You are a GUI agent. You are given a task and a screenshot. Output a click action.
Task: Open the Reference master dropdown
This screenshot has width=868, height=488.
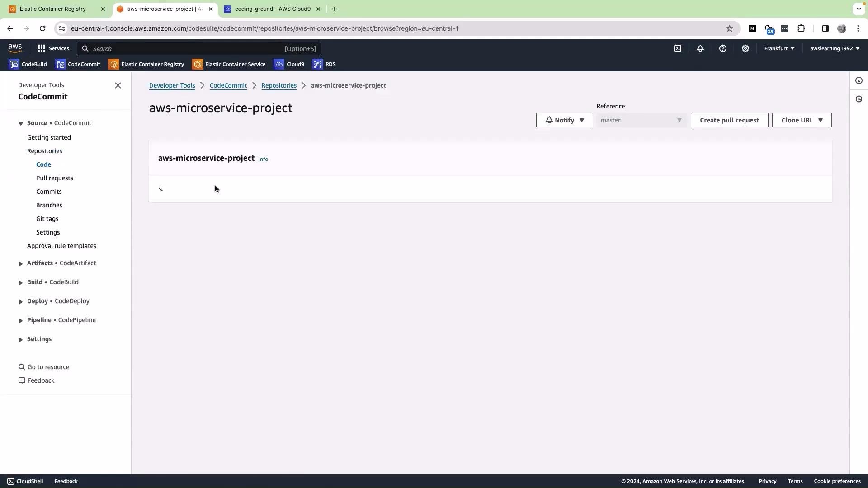coord(642,120)
